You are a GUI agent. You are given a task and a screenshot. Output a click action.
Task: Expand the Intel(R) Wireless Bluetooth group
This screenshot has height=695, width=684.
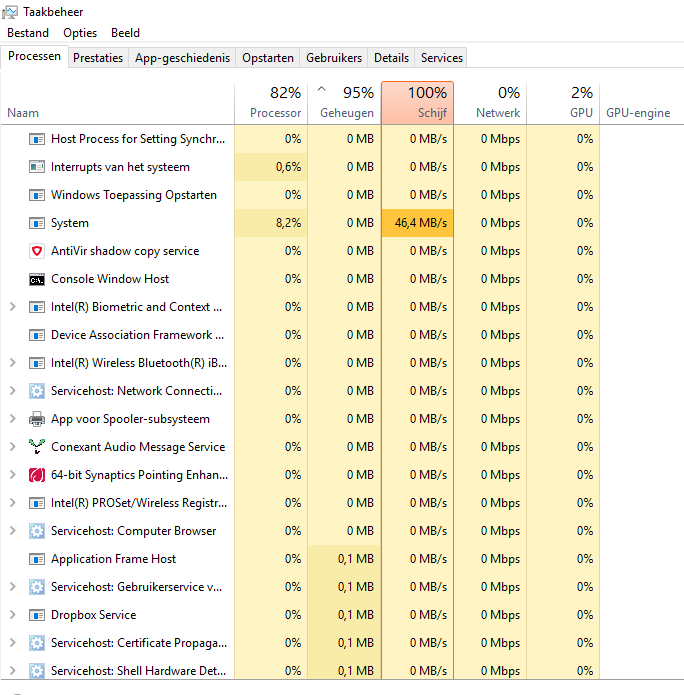click(13, 363)
